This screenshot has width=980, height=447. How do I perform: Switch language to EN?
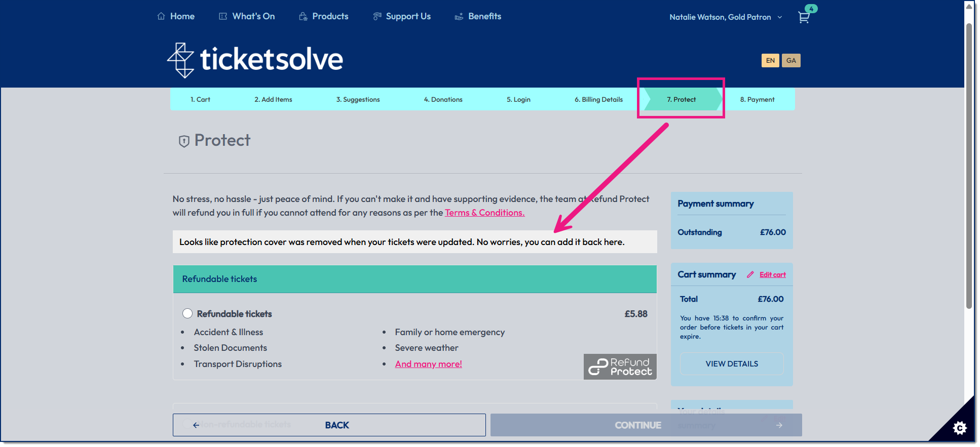click(x=770, y=60)
